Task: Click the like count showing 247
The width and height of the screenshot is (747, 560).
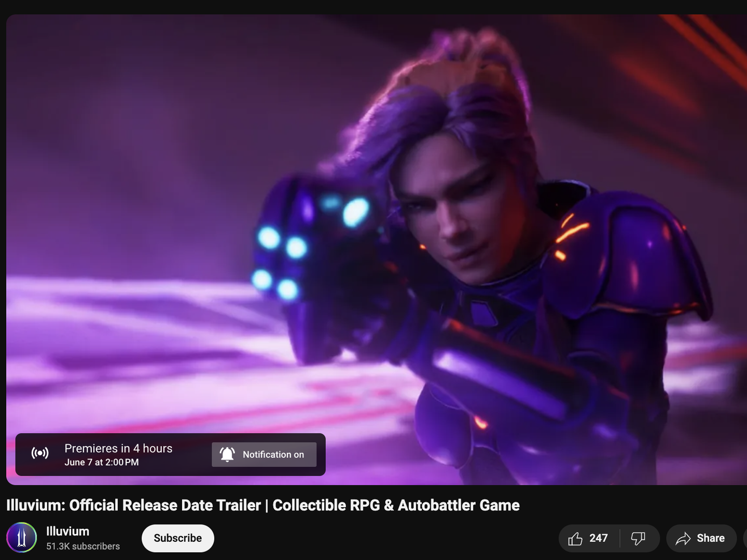Action: coord(598,538)
